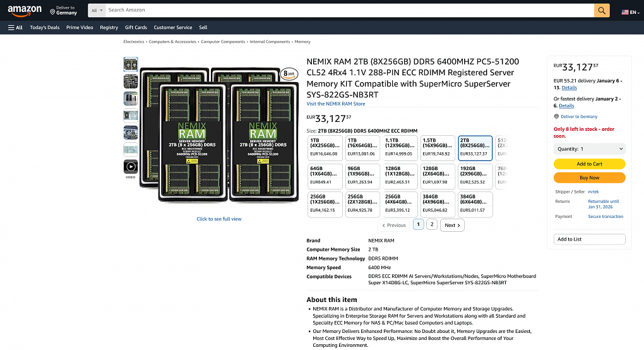Click Memory breadcrumb

tap(302, 42)
